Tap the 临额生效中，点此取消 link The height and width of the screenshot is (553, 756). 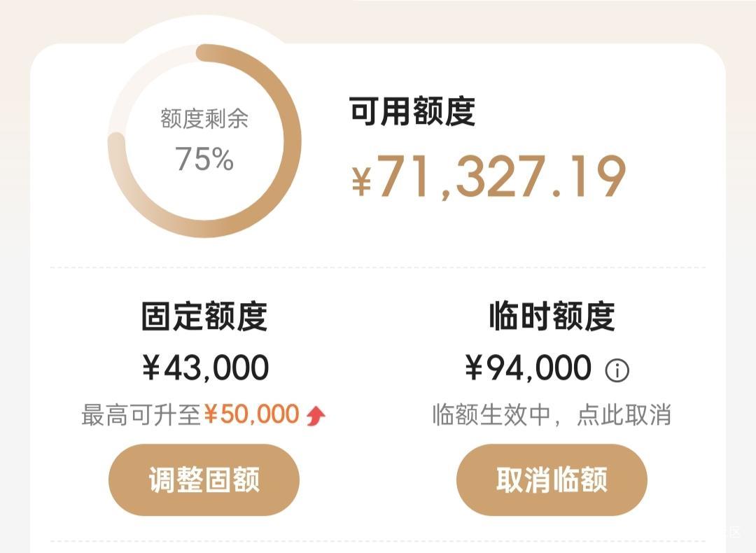click(552, 415)
